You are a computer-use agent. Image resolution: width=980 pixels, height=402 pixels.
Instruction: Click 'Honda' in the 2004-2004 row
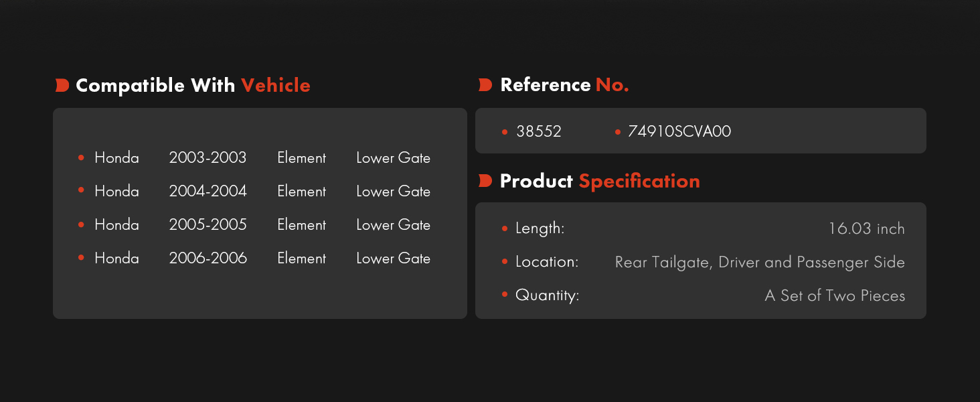pyautogui.click(x=116, y=192)
